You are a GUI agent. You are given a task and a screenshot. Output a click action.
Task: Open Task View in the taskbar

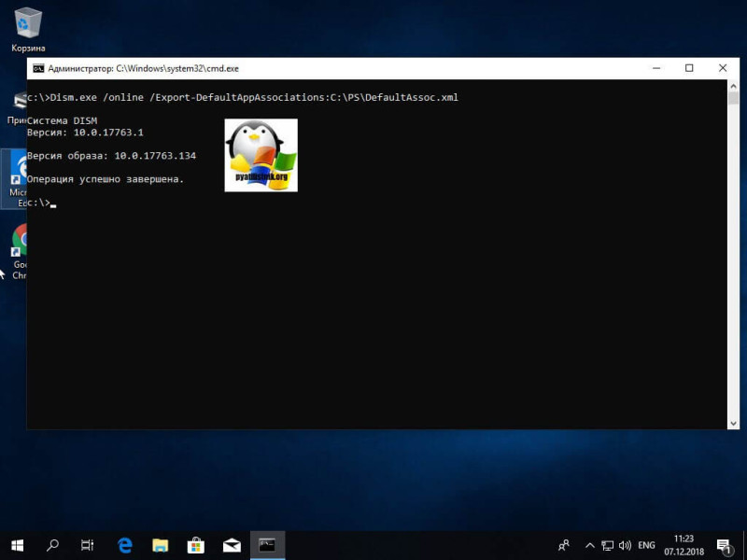pyautogui.click(x=88, y=545)
